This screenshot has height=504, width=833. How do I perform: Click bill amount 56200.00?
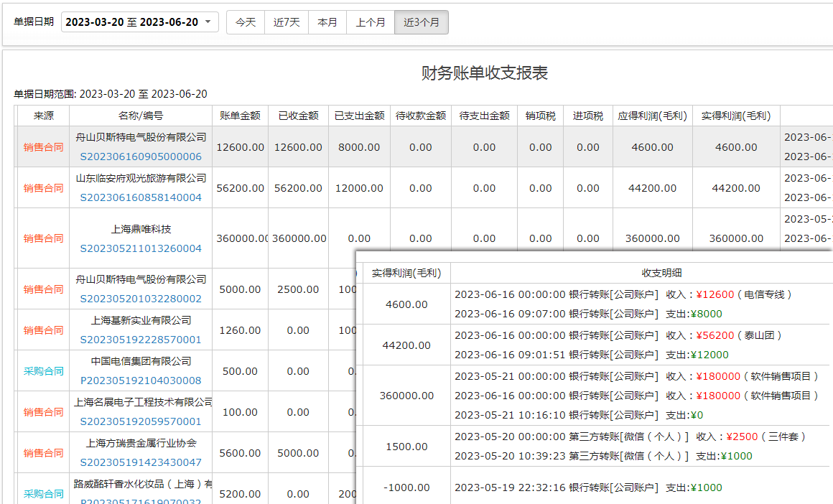(240, 188)
